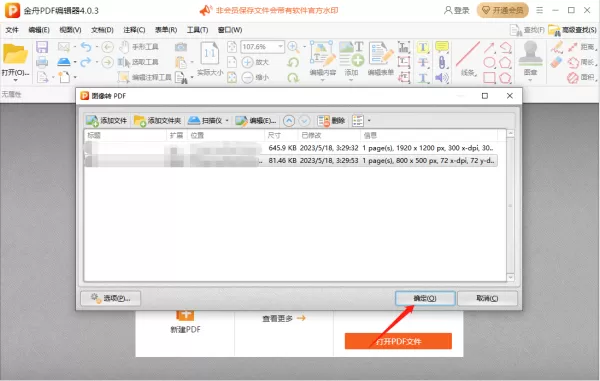This screenshot has width=600, height=381.
Task: Click the 取消(C) cancel button
Action: pos(487,298)
